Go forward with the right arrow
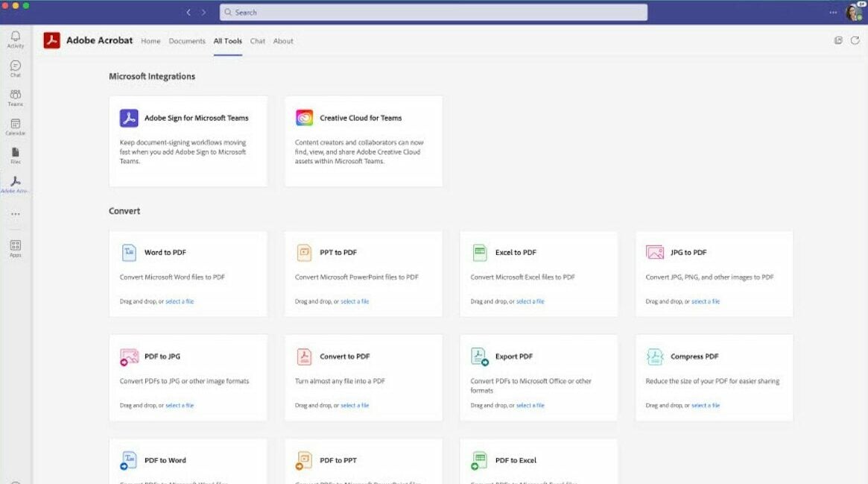The width and height of the screenshot is (868, 484). 203,12
